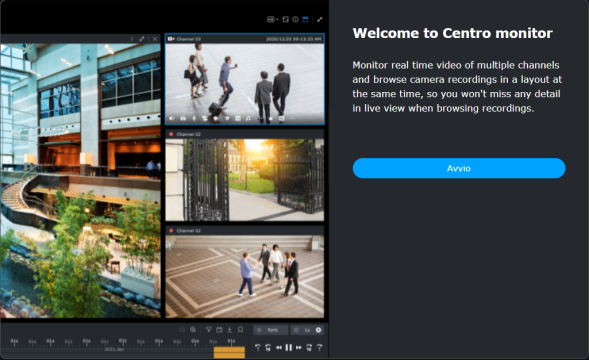This screenshot has height=360, width=589.
Task: Click the "Welcome to Centro monitor" heading
Action: tap(452, 33)
